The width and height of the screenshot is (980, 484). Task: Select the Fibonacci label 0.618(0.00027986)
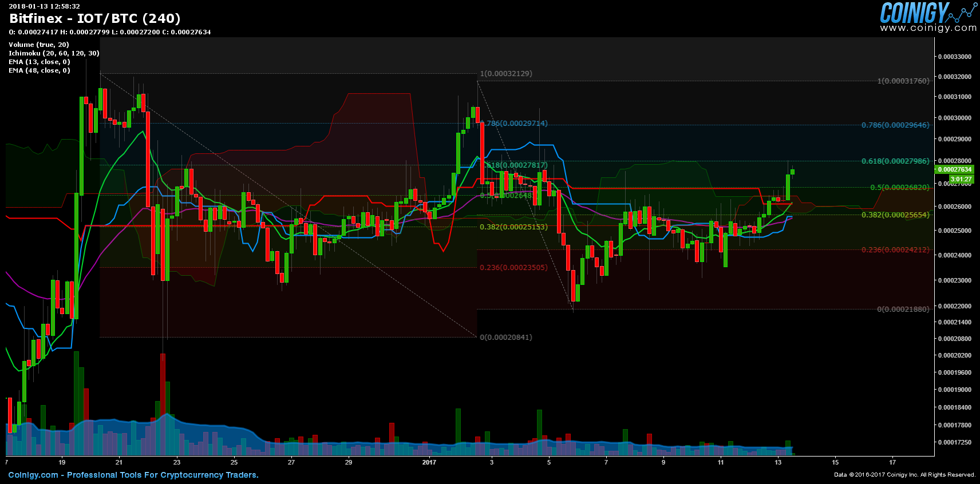pos(895,161)
